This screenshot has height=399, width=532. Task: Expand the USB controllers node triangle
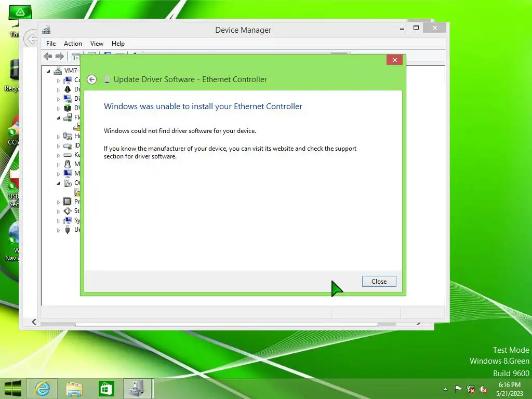click(x=58, y=230)
